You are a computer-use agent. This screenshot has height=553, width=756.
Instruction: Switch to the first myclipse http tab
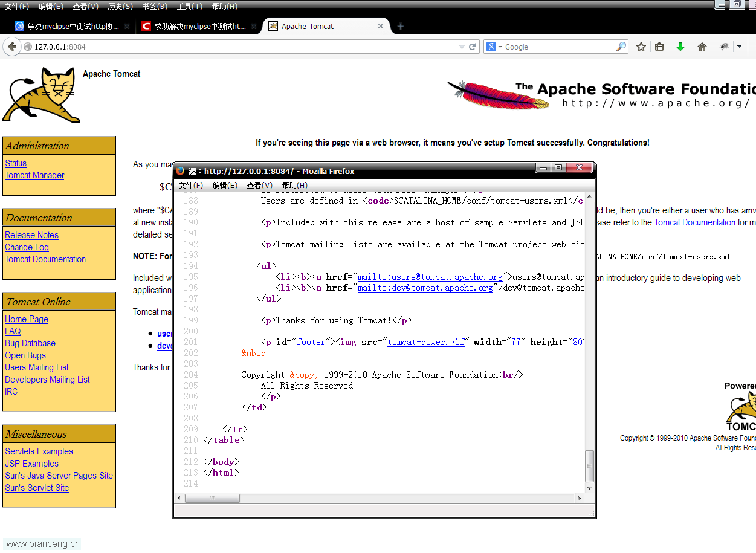click(72, 26)
